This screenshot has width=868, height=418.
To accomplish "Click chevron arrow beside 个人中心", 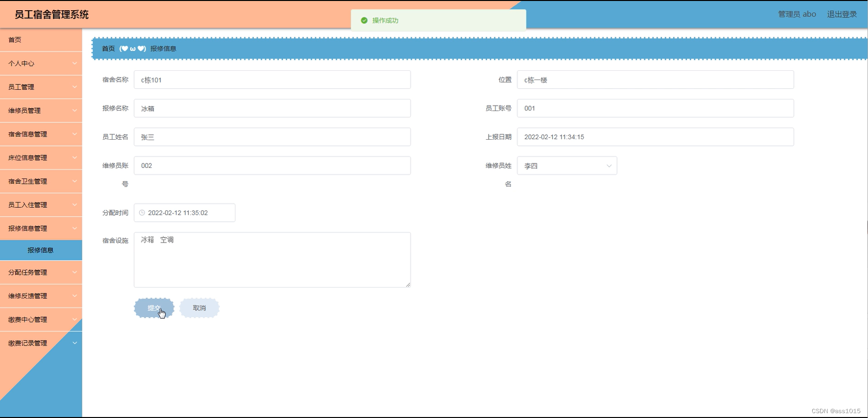I will coord(75,64).
